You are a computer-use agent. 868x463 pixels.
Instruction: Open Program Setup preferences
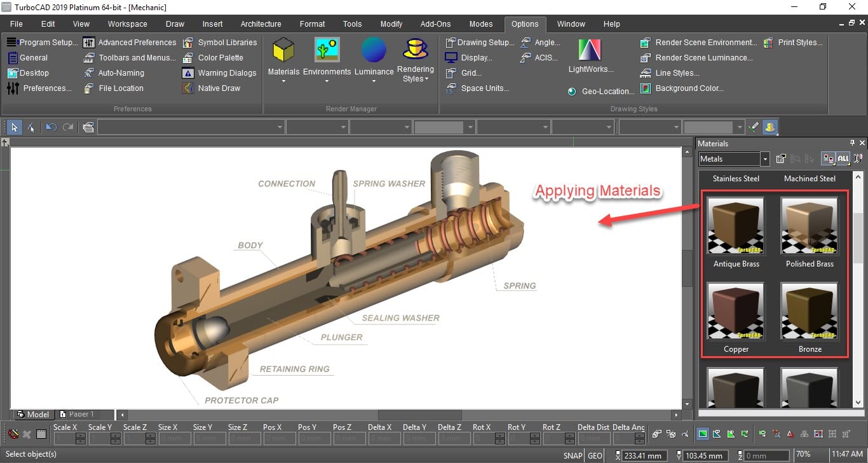pyautogui.click(x=43, y=43)
